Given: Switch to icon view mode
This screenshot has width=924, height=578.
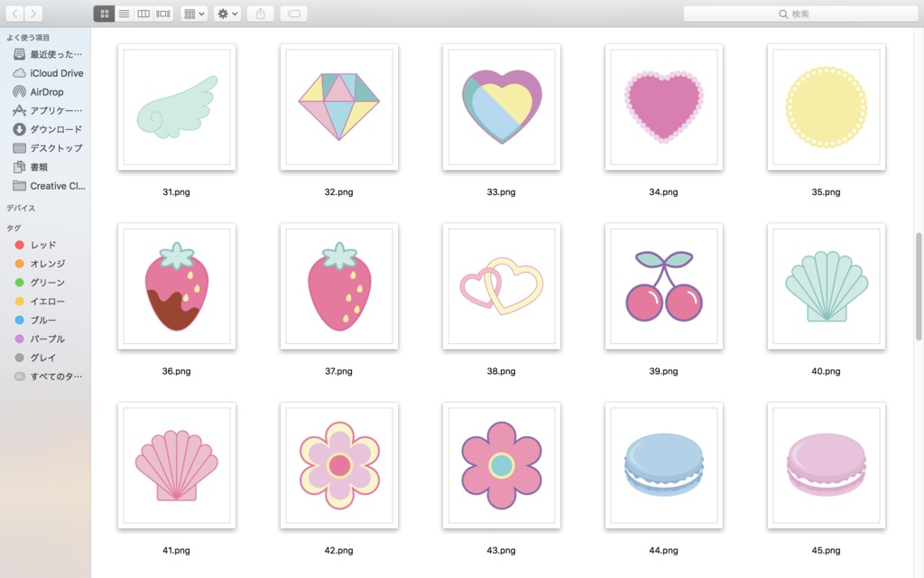Looking at the screenshot, I should (x=105, y=14).
